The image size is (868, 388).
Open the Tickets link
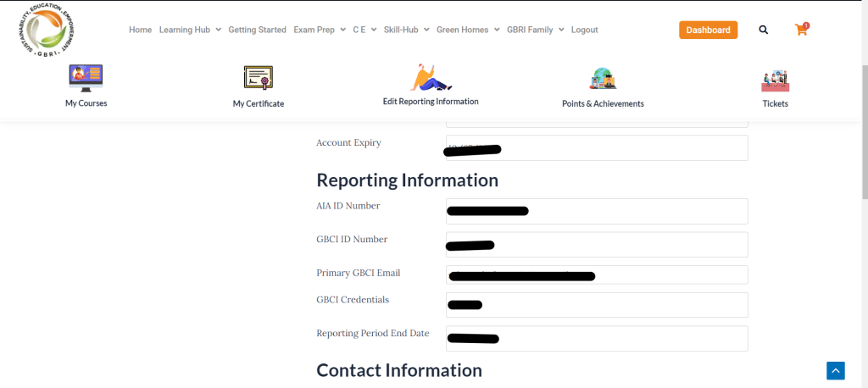point(775,103)
